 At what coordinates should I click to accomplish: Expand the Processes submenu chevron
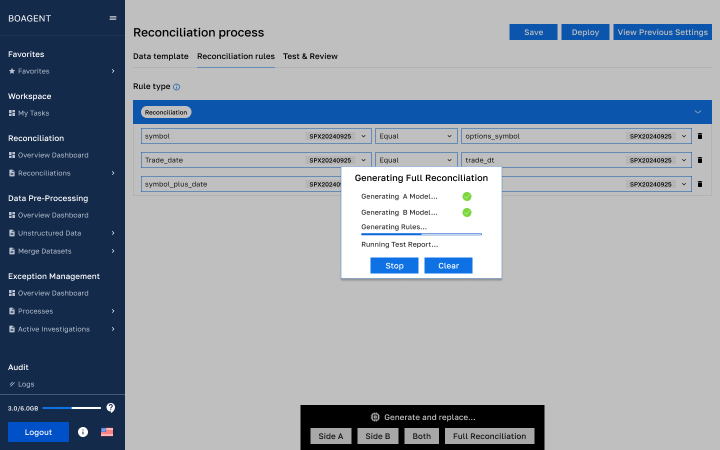click(113, 311)
